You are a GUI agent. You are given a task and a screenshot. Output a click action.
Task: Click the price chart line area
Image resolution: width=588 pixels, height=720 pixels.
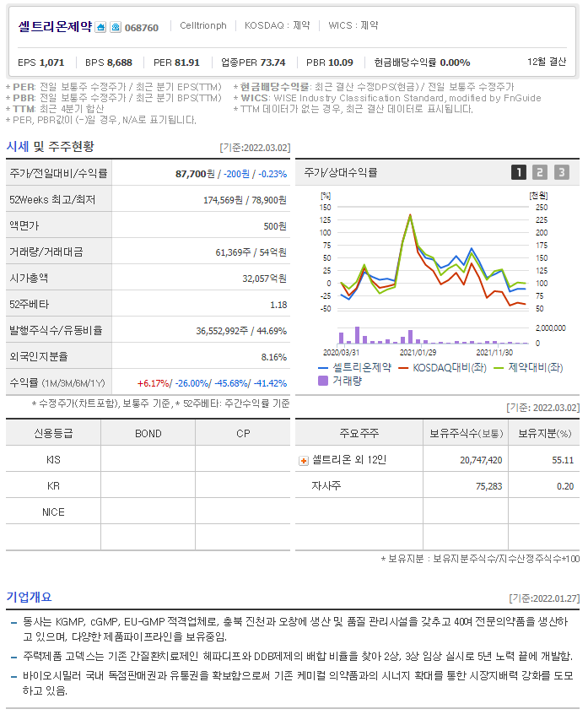[433, 257]
